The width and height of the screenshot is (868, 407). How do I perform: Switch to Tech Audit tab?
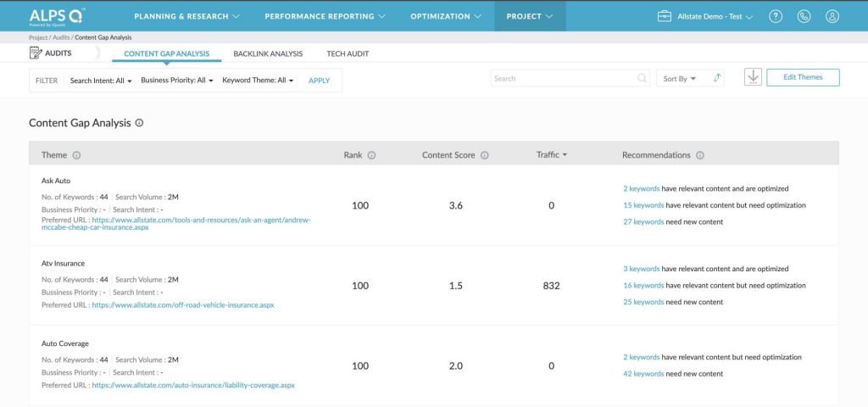point(348,53)
